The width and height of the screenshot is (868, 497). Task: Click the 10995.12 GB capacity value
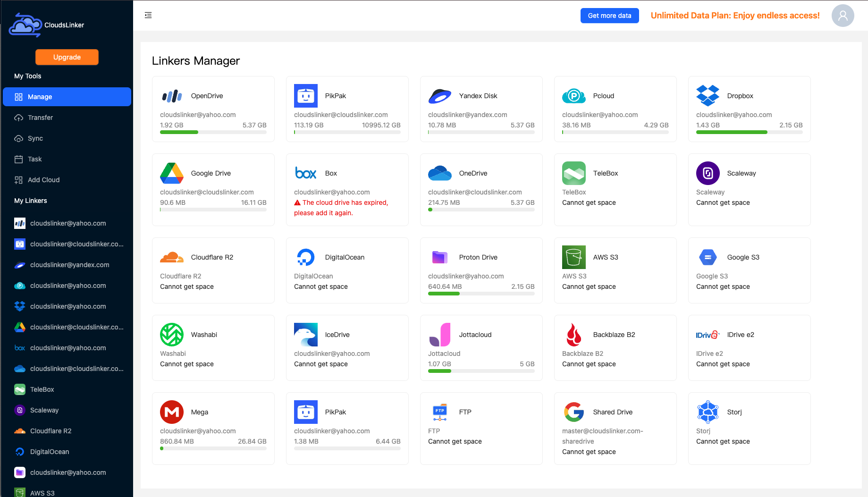[x=381, y=125]
